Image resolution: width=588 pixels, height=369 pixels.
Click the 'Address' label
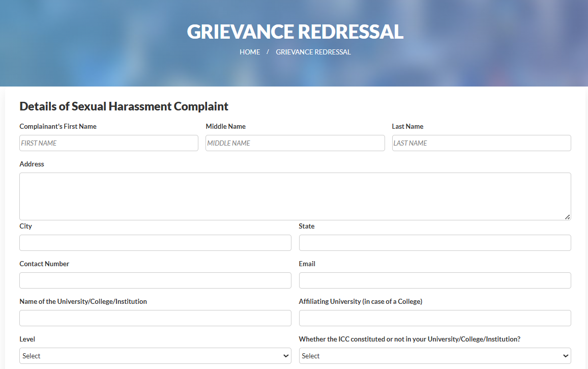32,164
